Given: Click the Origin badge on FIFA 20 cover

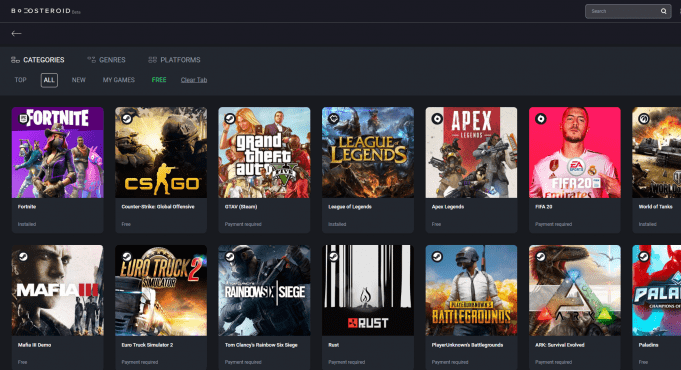Looking at the screenshot, I should [541, 119].
